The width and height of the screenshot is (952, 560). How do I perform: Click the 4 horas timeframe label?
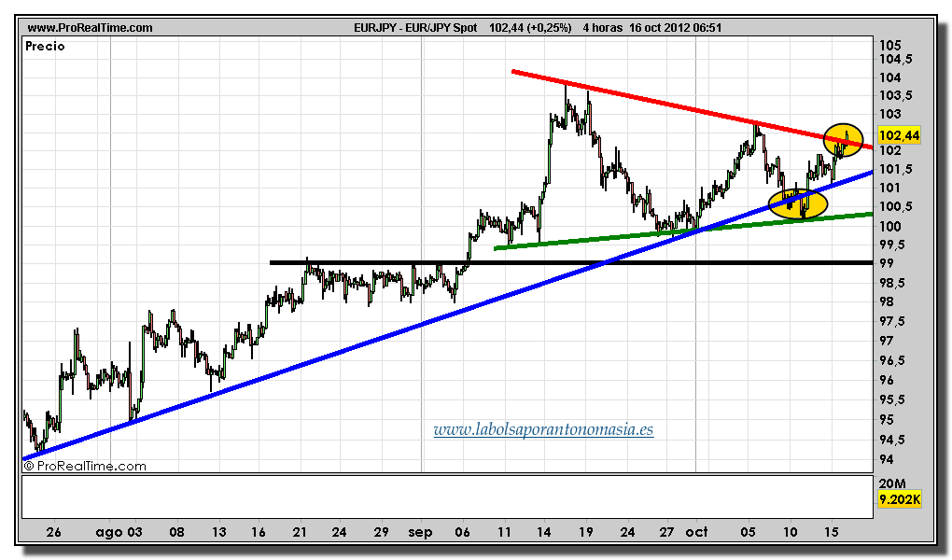(602, 28)
